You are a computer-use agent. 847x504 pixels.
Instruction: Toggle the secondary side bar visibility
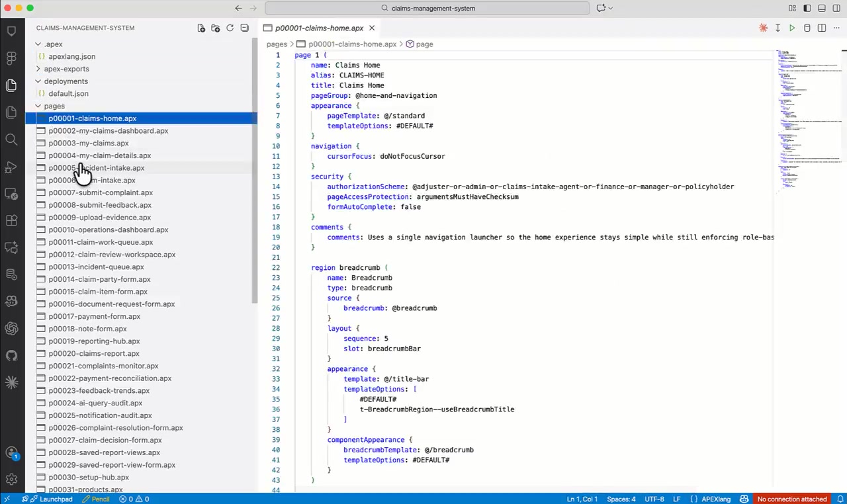coord(836,8)
